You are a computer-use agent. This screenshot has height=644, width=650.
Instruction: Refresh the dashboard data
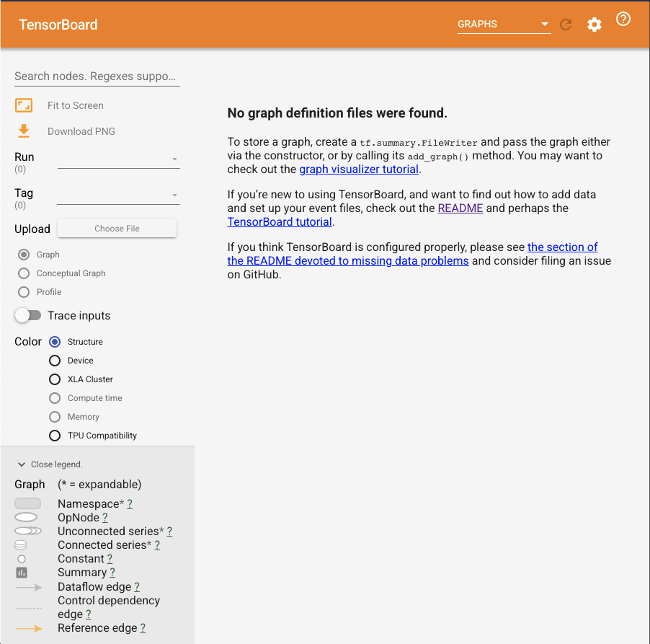tap(566, 24)
